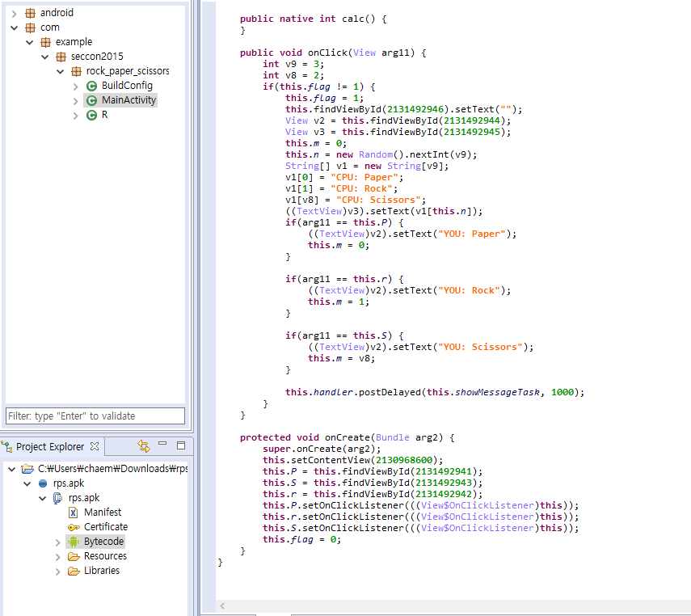Select the C:\Users\chaem\Downloads project label
The width and height of the screenshot is (691, 616).
112,469
